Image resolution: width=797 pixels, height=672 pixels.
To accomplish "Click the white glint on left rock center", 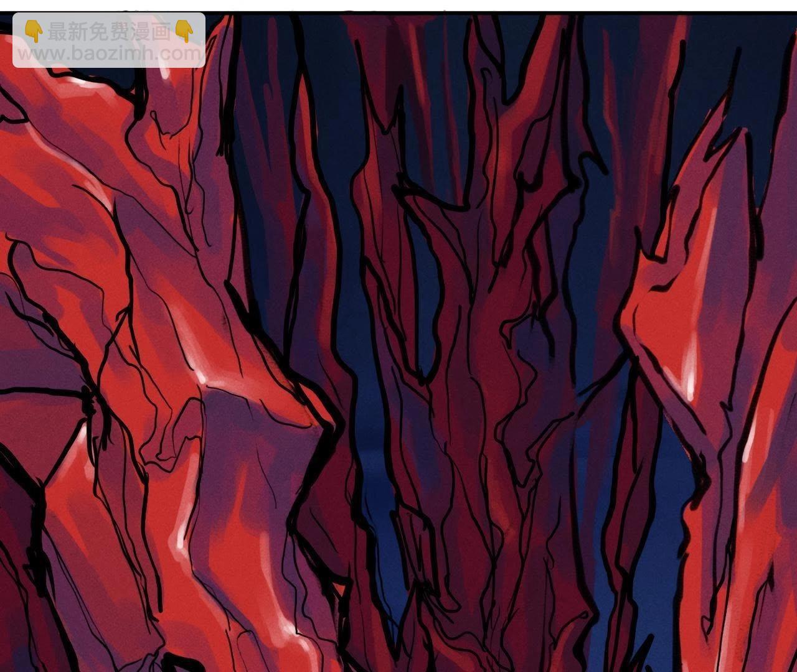I will click(x=200, y=376).
